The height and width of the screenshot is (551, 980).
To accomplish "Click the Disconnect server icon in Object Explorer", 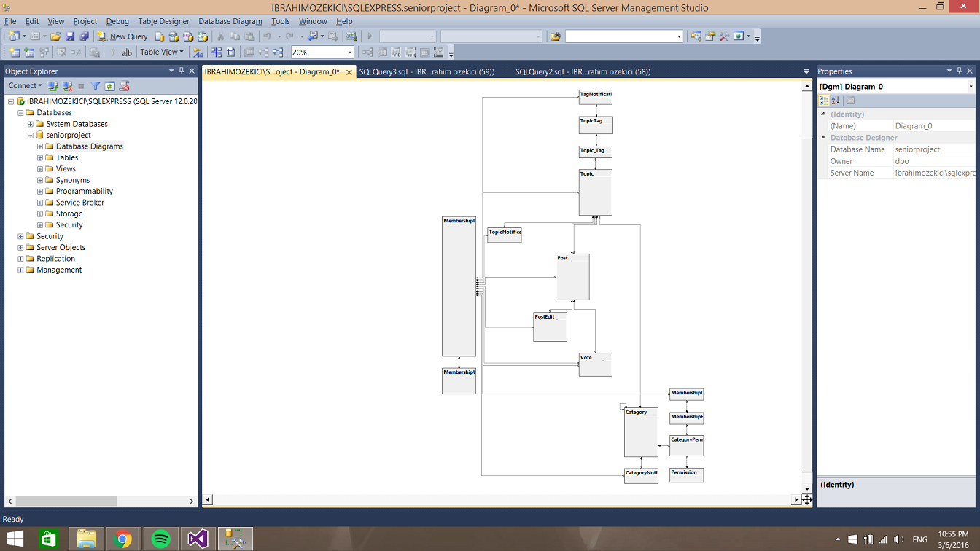I will coord(68,86).
